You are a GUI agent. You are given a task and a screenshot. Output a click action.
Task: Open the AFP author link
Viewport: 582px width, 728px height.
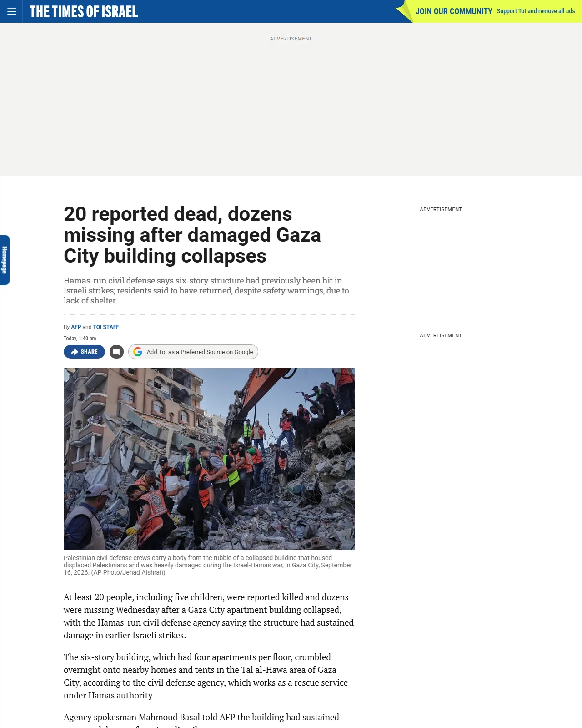76,327
